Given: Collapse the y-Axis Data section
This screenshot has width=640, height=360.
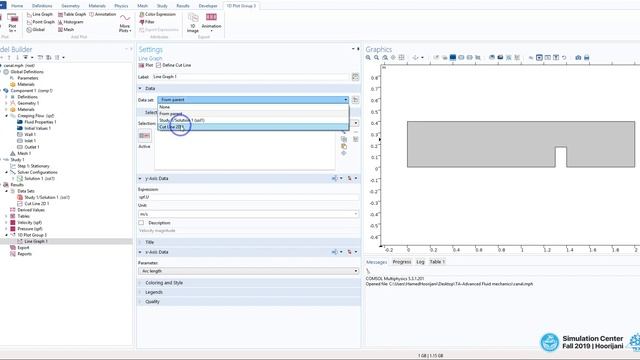Looking at the screenshot, I should (140, 178).
